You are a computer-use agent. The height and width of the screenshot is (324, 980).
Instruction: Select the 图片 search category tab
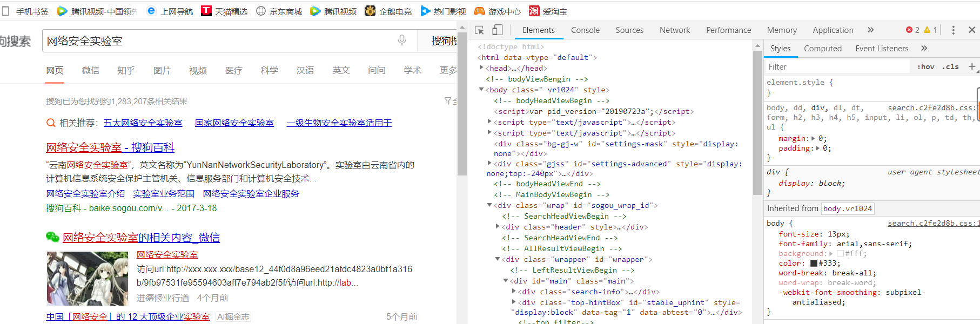click(x=162, y=71)
